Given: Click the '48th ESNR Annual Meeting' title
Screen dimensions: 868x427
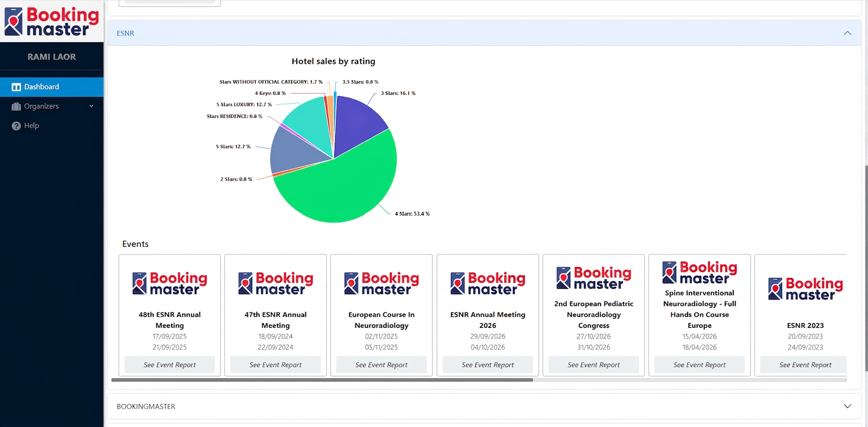Looking at the screenshot, I should [170, 320].
